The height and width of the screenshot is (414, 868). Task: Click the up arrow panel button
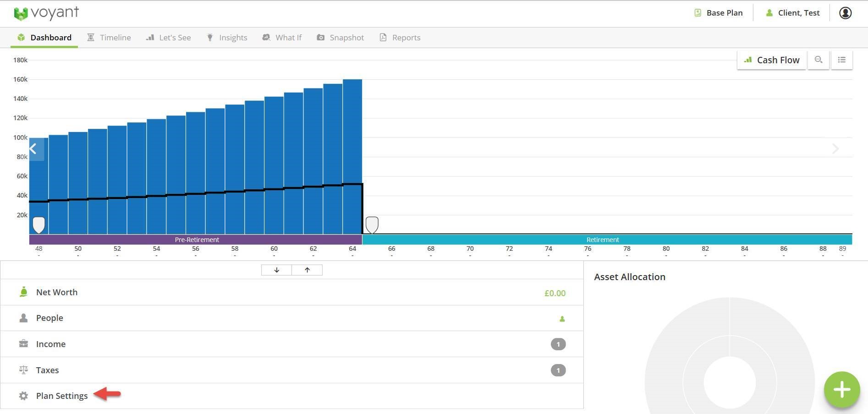click(307, 270)
